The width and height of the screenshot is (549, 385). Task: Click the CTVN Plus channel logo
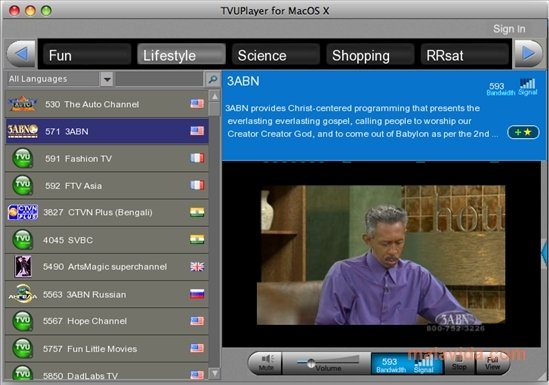23,212
